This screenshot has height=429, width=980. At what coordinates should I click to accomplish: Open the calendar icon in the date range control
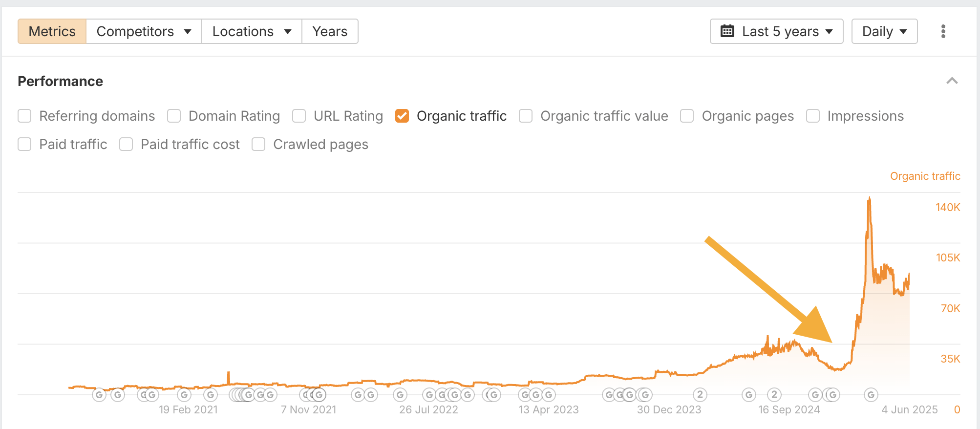[x=727, y=31]
